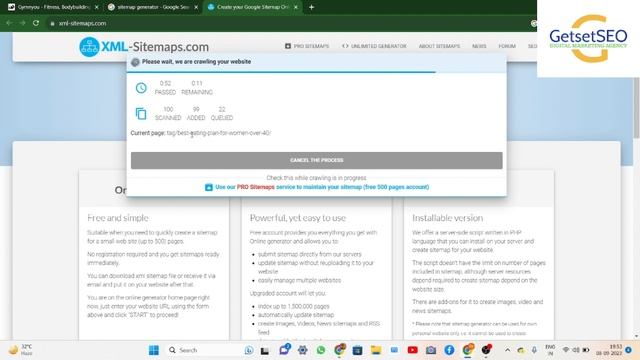Open a new browser tab
640x360 pixels.
click(x=311, y=7)
